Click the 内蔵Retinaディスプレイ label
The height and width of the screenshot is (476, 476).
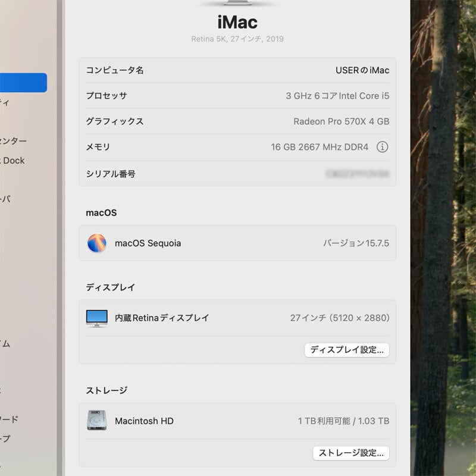(162, 318)
